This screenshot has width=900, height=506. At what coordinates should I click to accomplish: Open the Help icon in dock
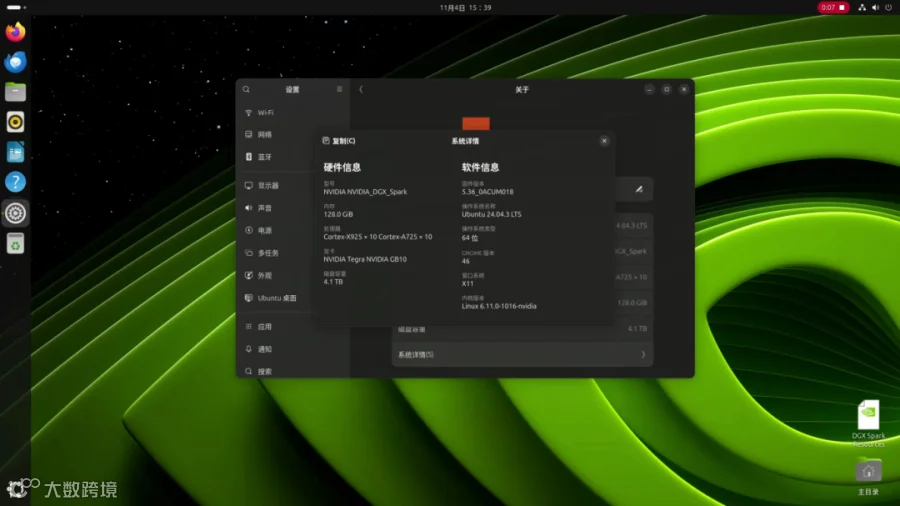tap(15, 182)
